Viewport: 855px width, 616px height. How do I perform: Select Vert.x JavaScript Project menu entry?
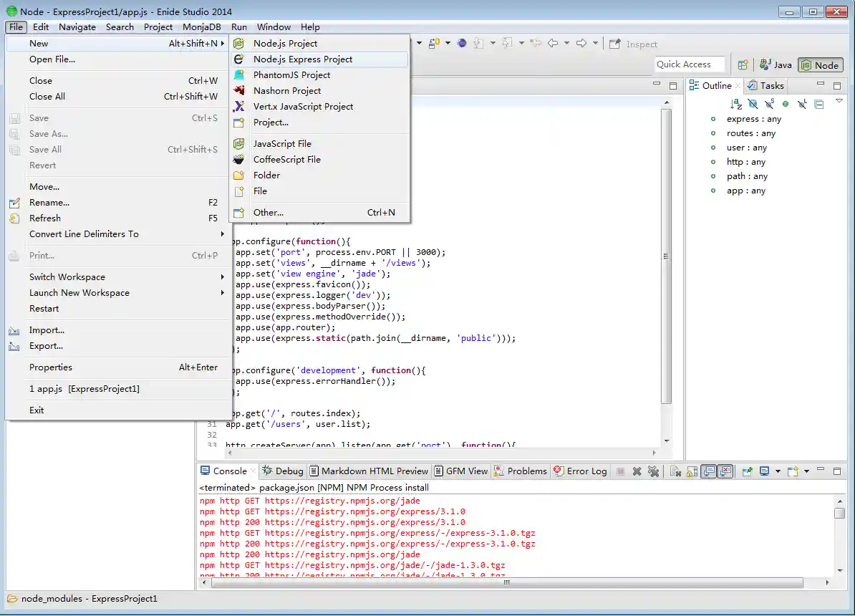[303, 107]
